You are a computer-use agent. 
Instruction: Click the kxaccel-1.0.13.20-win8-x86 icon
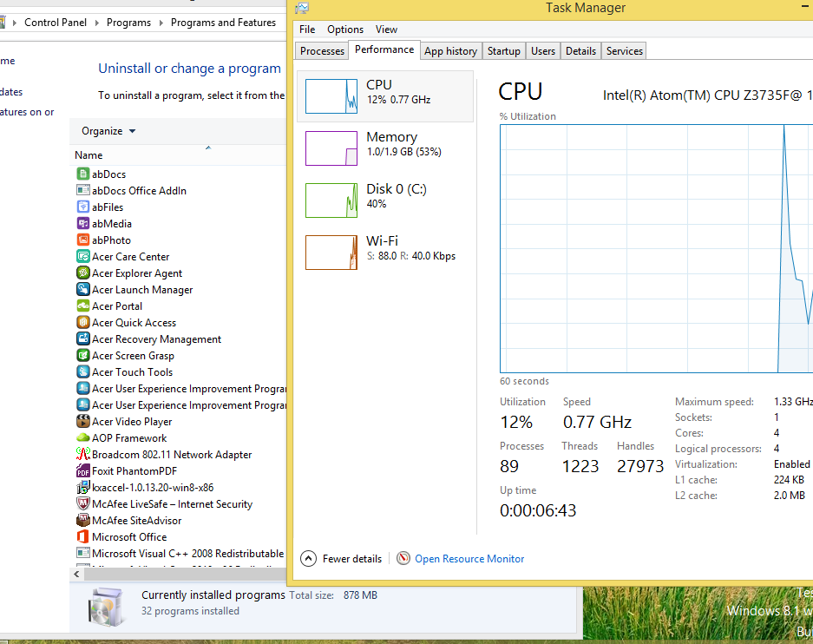point(83,488)
